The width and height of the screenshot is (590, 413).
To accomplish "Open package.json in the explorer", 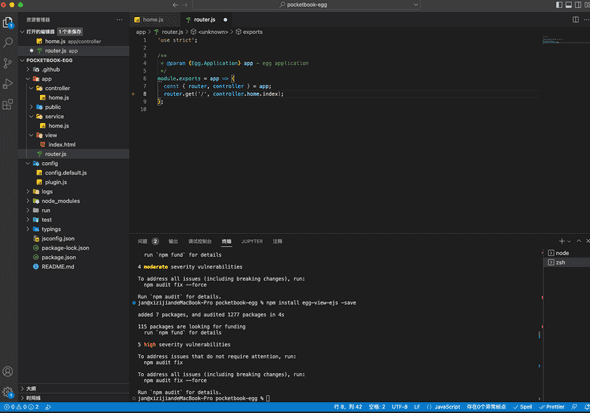I will pos(59,257).
